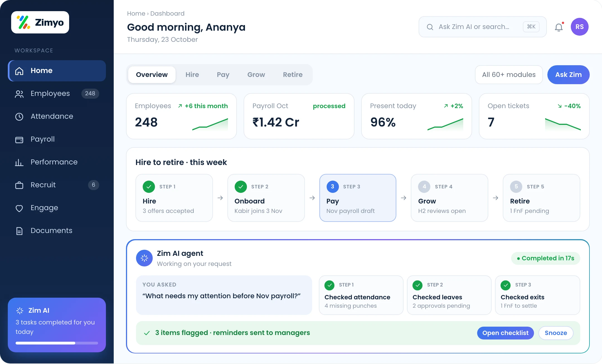The image size is (602, 364).
Task: Switch to the Pay tab
Action: click(x=223, y=75)
